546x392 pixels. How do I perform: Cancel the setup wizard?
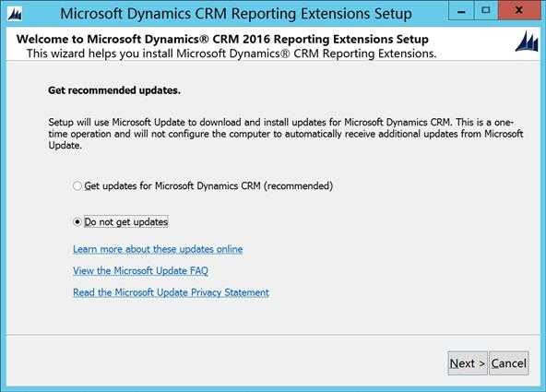[509, 363]
